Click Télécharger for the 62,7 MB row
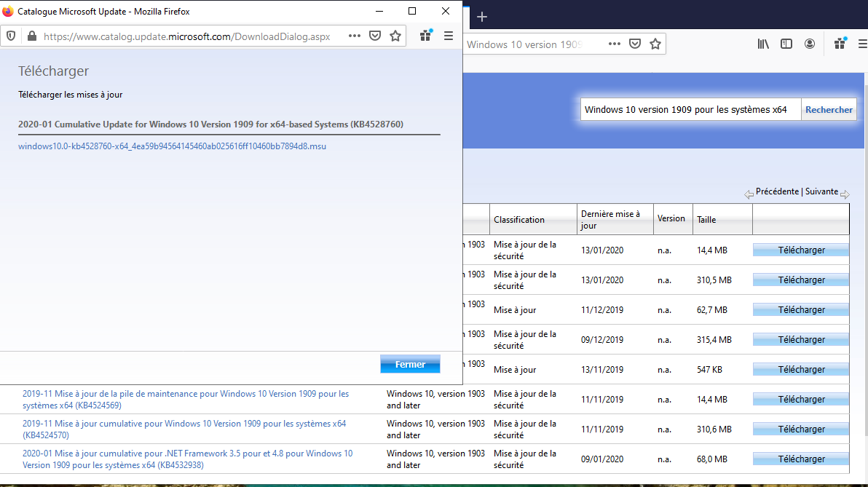868x487 pixels. (x=801, y=310)
